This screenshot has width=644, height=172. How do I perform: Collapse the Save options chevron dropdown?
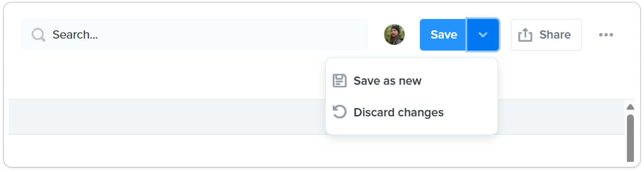point(483,35)
